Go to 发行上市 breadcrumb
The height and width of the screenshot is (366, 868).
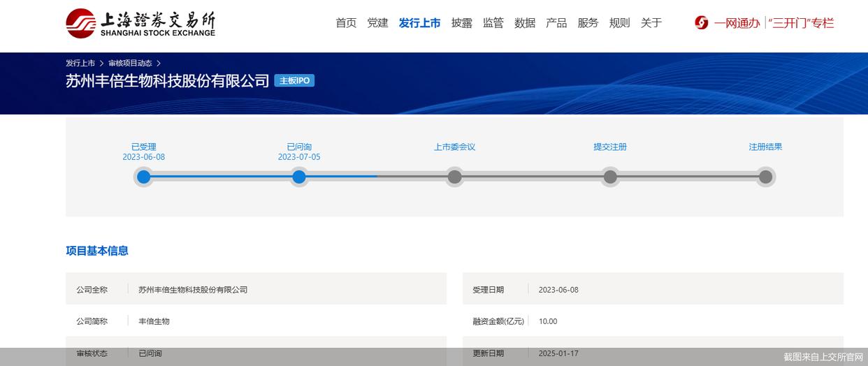coord(80,63)
